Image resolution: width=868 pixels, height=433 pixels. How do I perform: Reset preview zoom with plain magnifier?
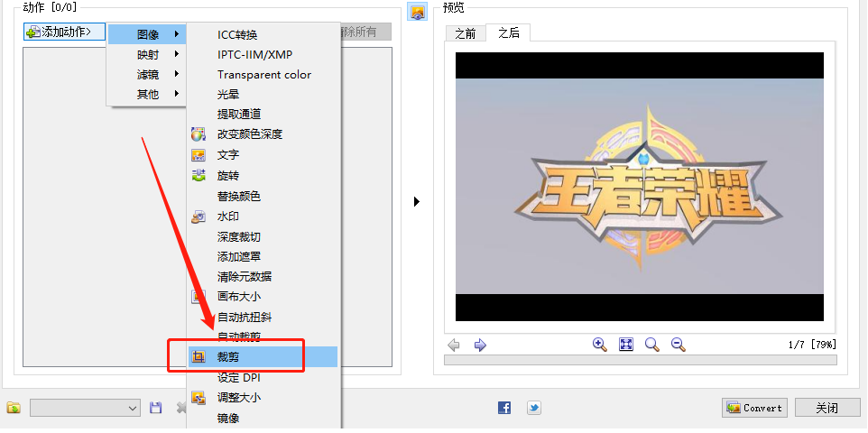point(652,345)
